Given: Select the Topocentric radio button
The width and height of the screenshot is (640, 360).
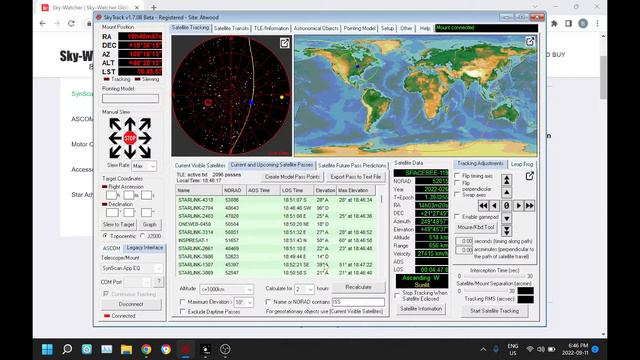Looking at the screenshot, I should click(105, 236).
